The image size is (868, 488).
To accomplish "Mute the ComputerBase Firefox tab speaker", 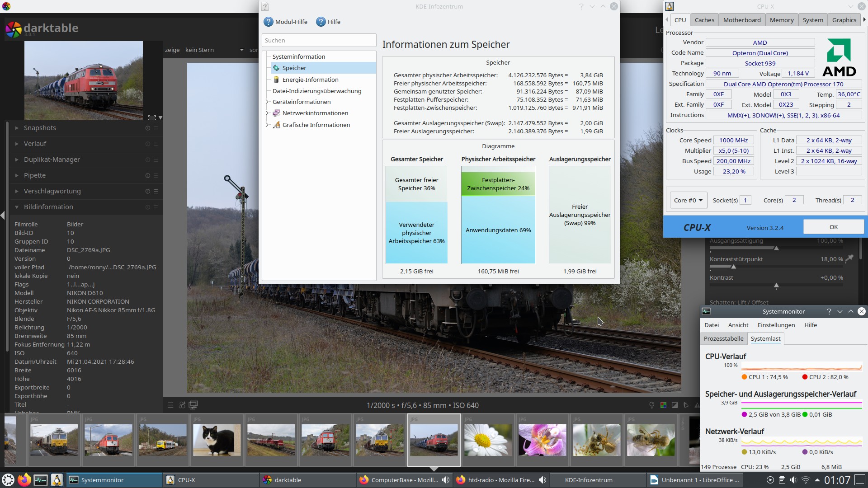I will (446, 480).
